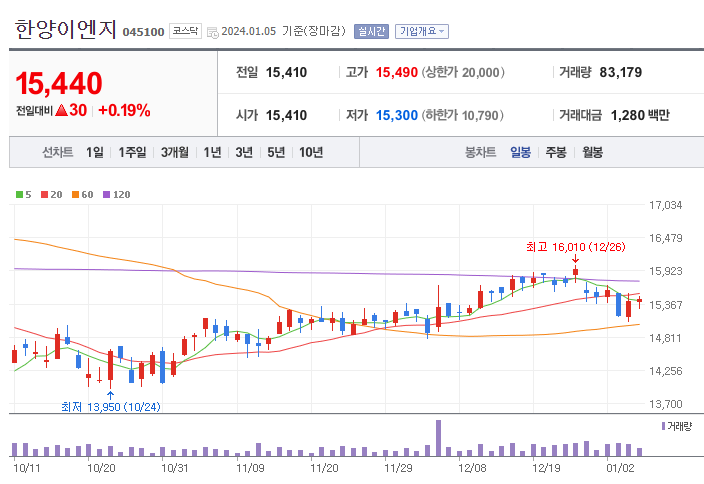This screenshot has height=484, width=704.
Task: Click the 15,923 price axis label
Action: [665, 271]
